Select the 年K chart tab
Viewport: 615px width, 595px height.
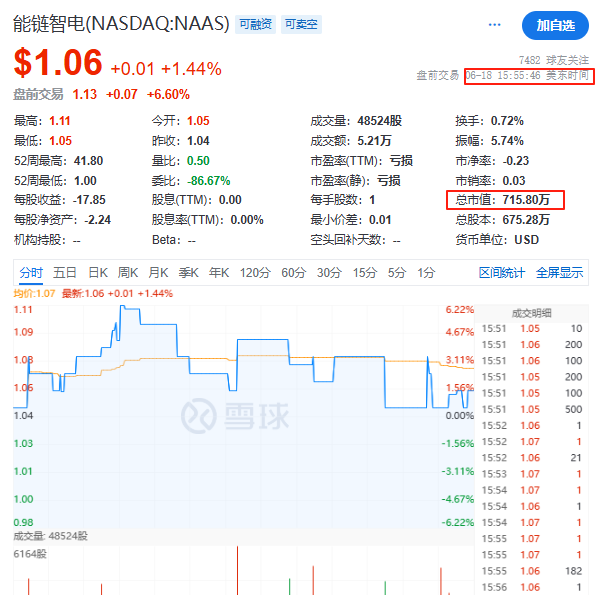(x=219, y=272)
